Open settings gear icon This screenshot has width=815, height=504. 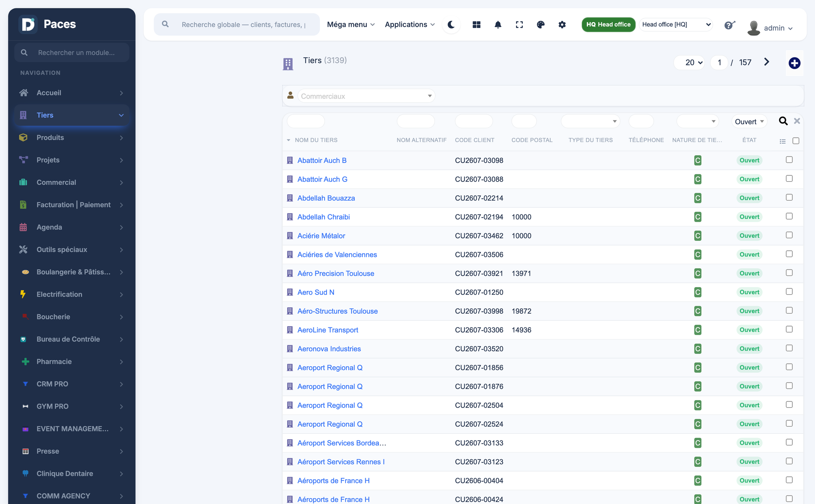pyautogui.click(x=562, y=25)
